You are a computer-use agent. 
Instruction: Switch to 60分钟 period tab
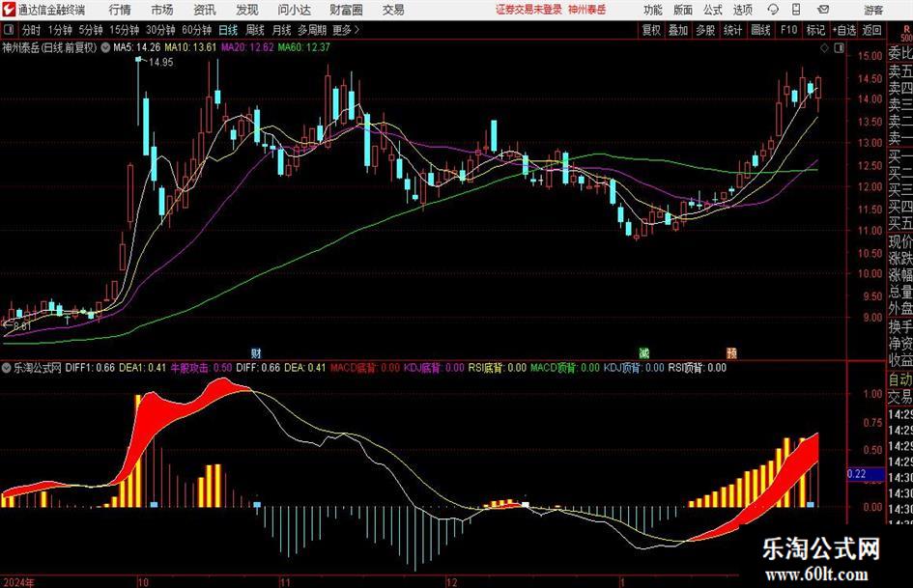click(x=197, y=30)
